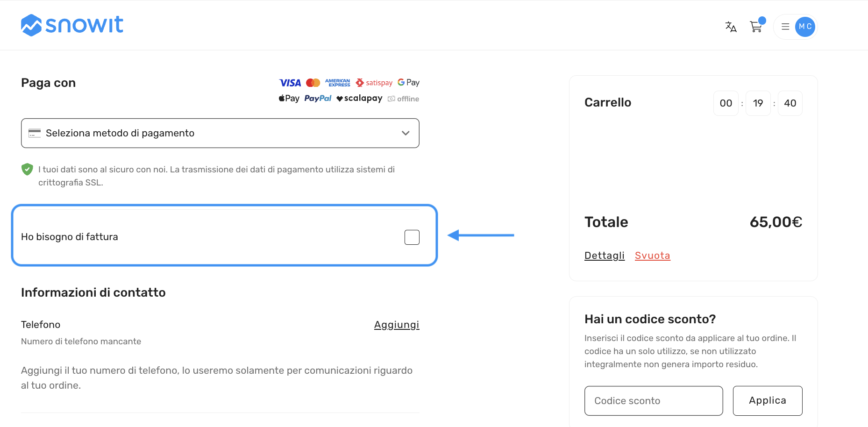Click the PayPal payment logo

pyautogui.click(x=318, y=98)
